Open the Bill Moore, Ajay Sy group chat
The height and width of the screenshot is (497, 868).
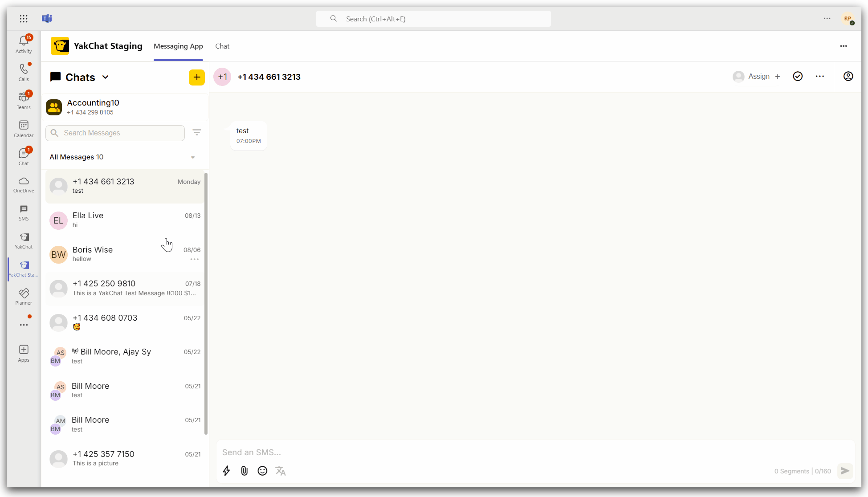pyautogui.click(x=125, y=356)
